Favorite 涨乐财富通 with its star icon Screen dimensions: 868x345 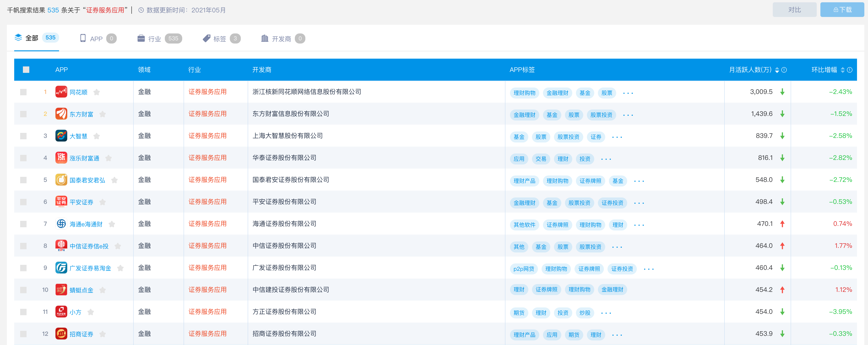tap(108, 158)
